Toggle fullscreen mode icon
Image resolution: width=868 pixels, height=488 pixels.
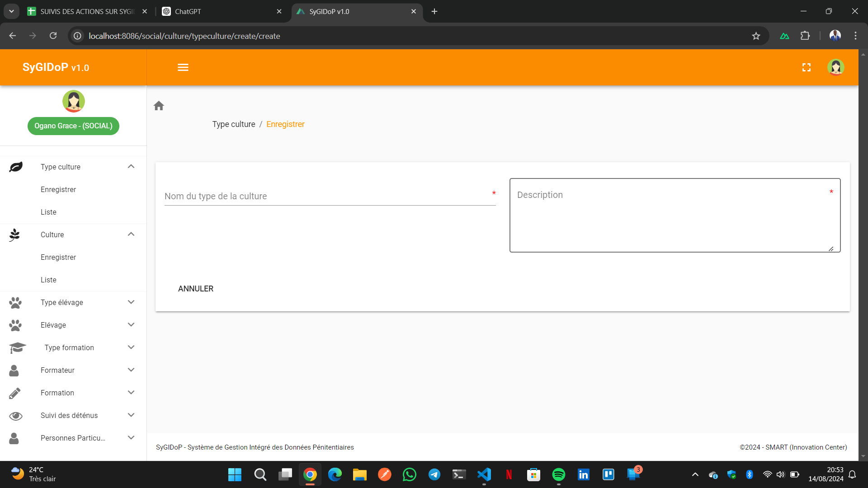coord(806,67)
